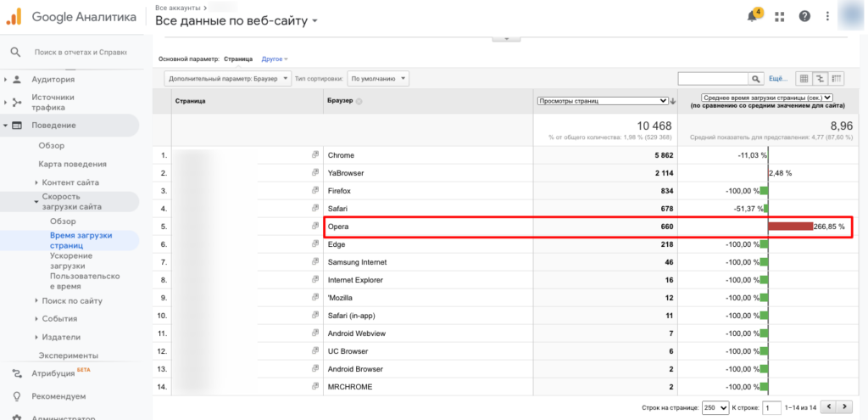Click the table search magnifier button
Viewport: 868px width, 420px height.
tap(756, 78)
